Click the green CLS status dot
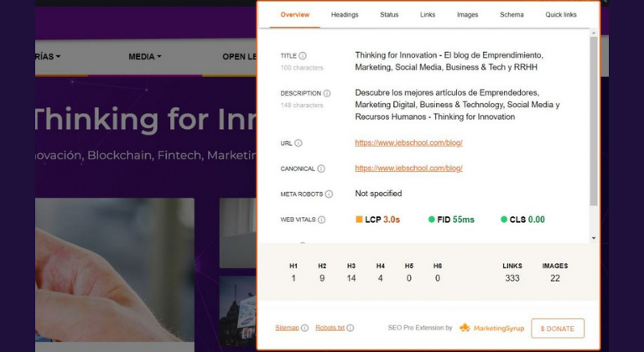 coord(504,220)
